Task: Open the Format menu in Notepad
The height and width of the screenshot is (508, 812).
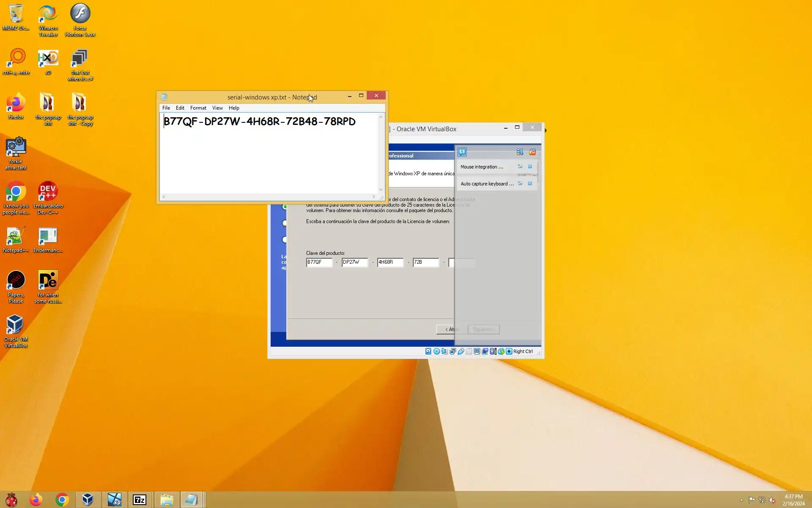Action: click(198, 108)
